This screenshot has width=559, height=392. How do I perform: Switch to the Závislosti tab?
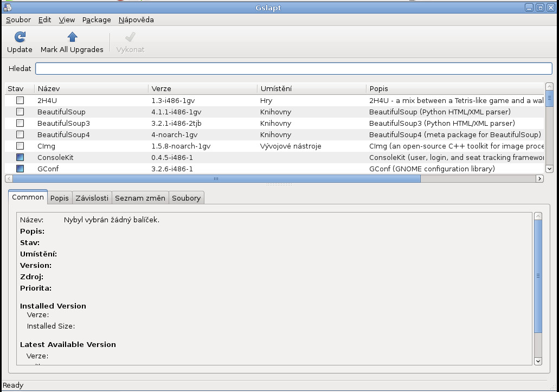92,198
